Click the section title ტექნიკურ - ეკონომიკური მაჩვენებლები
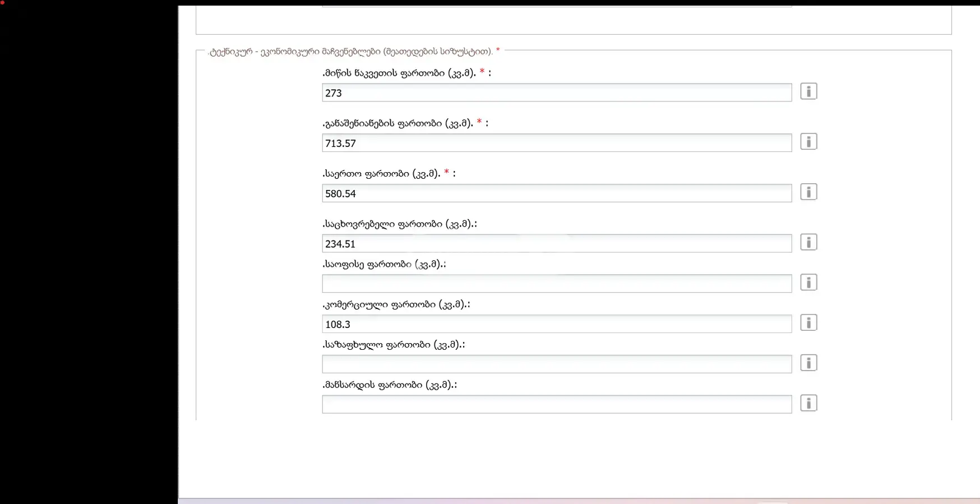Image resolution: width=980 pixels, height=504 pixels. pos(350,52)
